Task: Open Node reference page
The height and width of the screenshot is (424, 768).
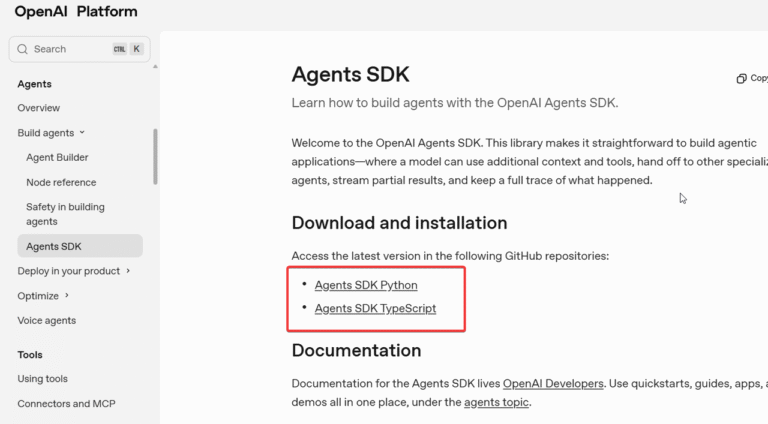Action: (61, 182)
